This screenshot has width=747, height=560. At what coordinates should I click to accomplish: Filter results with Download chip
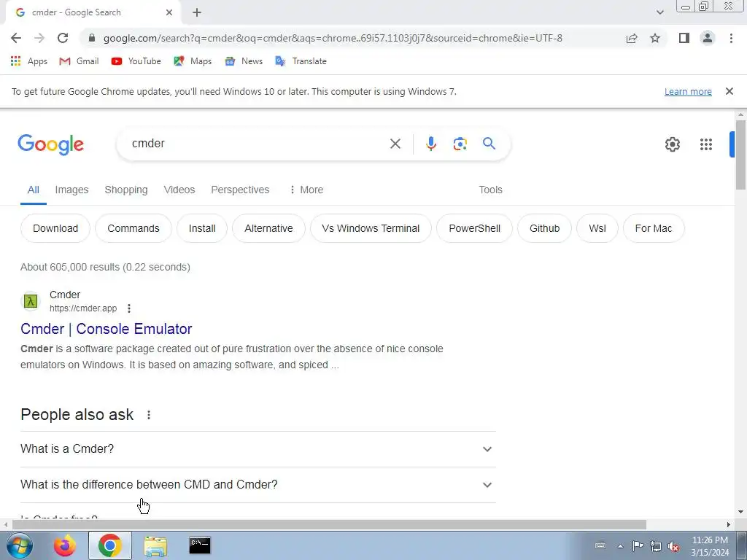point(55,228)
